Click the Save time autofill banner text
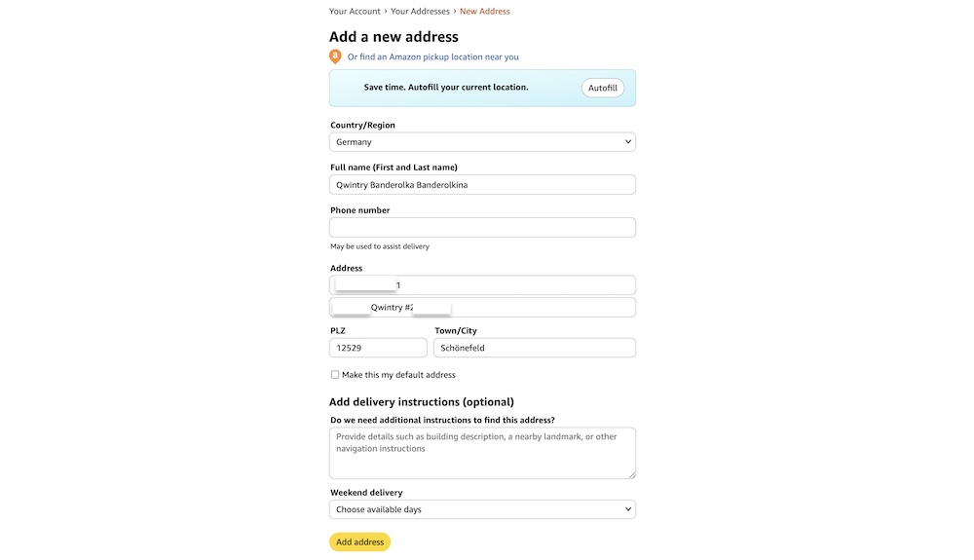This screenshot has height=560, width=974. pos(446,88)
